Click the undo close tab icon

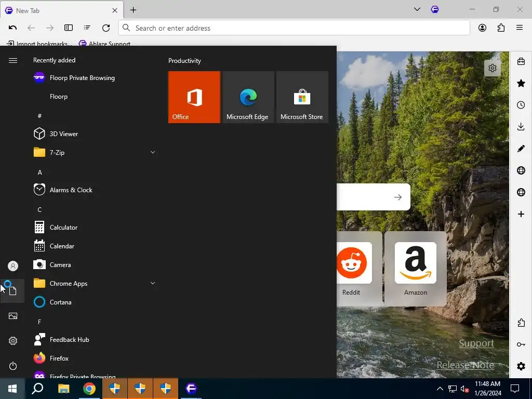pos(12,28)
